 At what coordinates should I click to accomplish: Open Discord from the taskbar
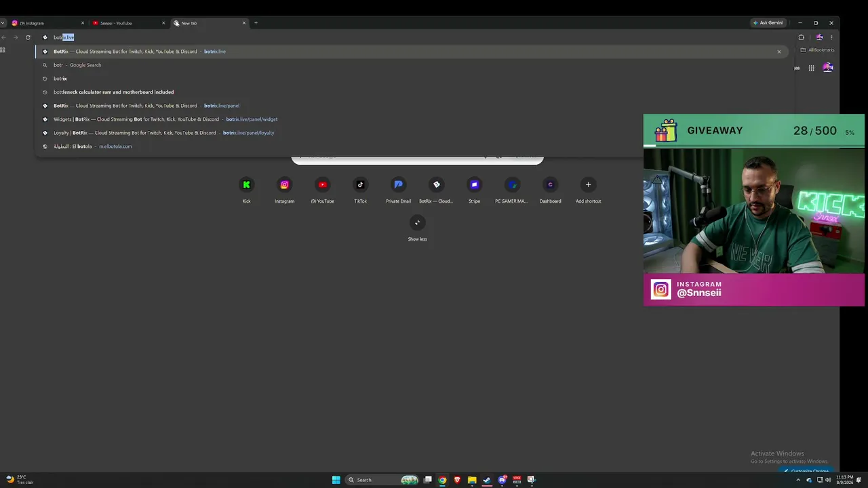tap(502, 480)
